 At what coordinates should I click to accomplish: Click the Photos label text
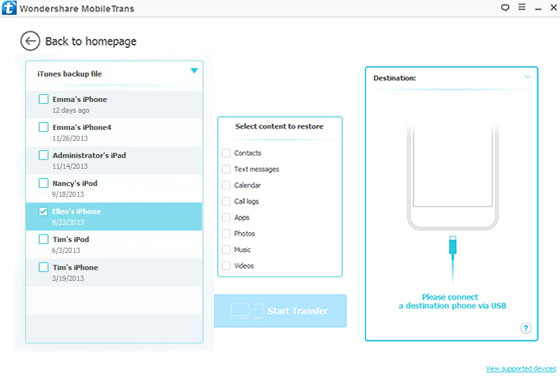click(244, 234)
